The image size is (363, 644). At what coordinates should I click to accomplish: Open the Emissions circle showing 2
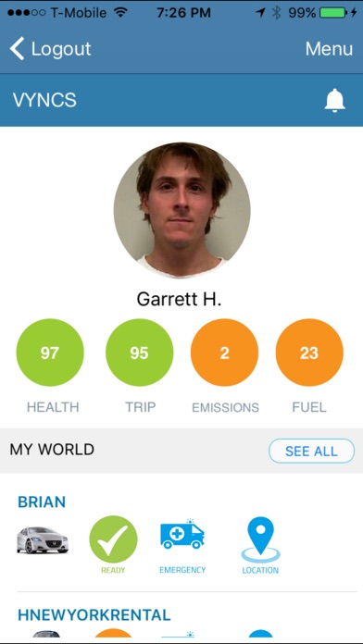pyautogui.click(x=224, y=353)
